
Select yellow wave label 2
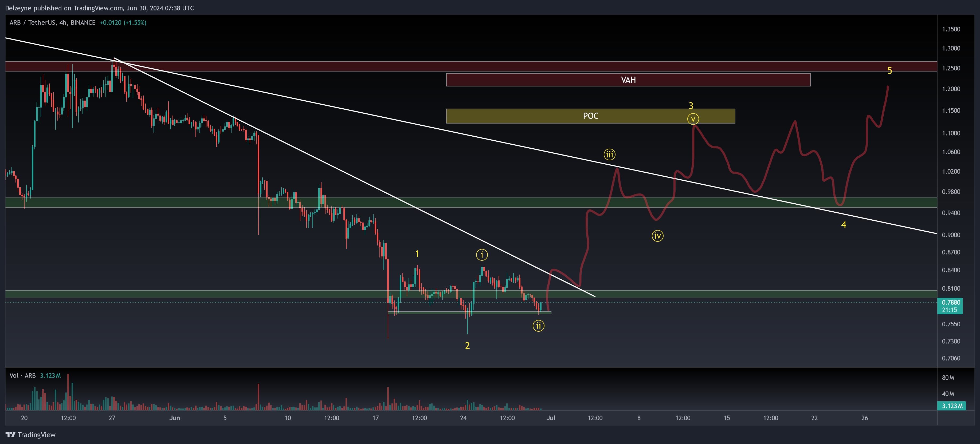[467, 346]
